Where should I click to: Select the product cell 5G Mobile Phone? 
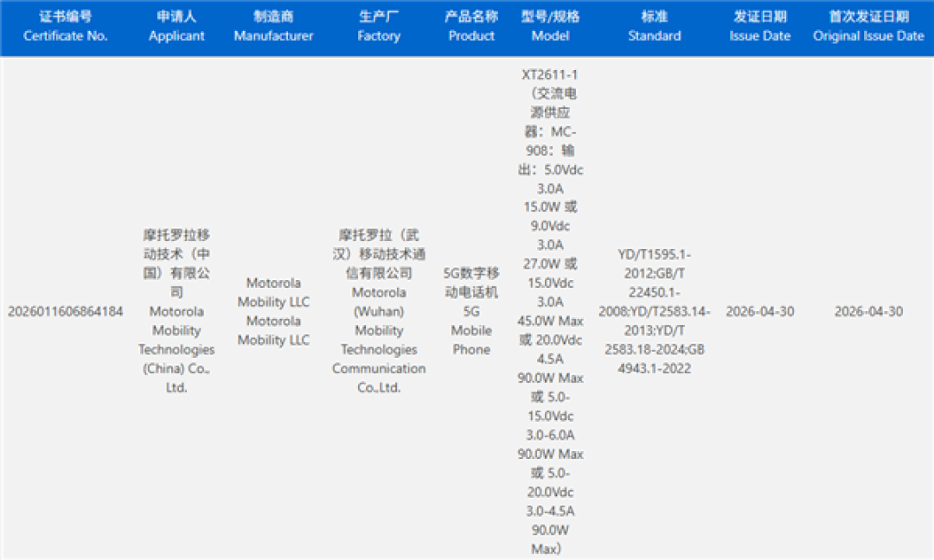tap(471, 311)
